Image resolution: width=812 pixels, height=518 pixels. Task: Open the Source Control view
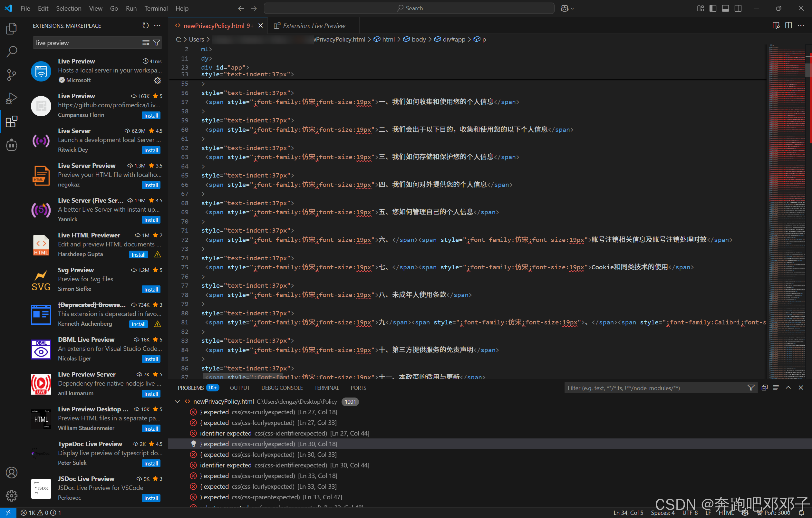(12, 75)
